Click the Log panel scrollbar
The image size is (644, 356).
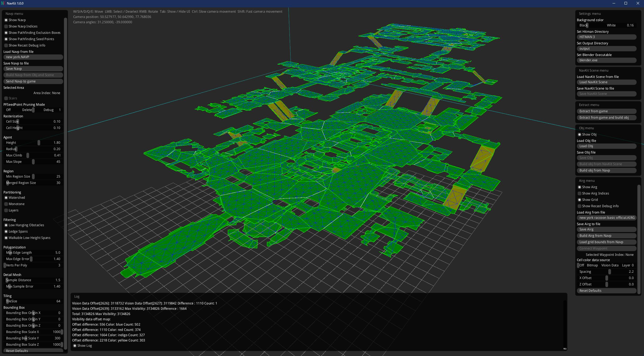click(565, 325)
